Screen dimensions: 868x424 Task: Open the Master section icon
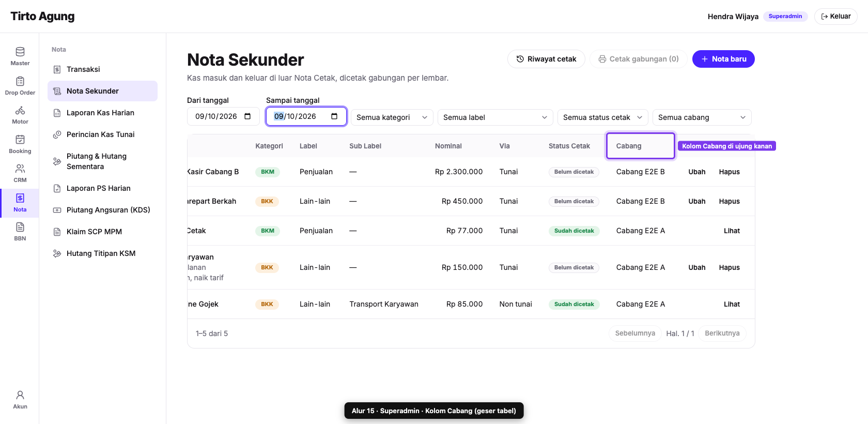(x=20, y=52)
